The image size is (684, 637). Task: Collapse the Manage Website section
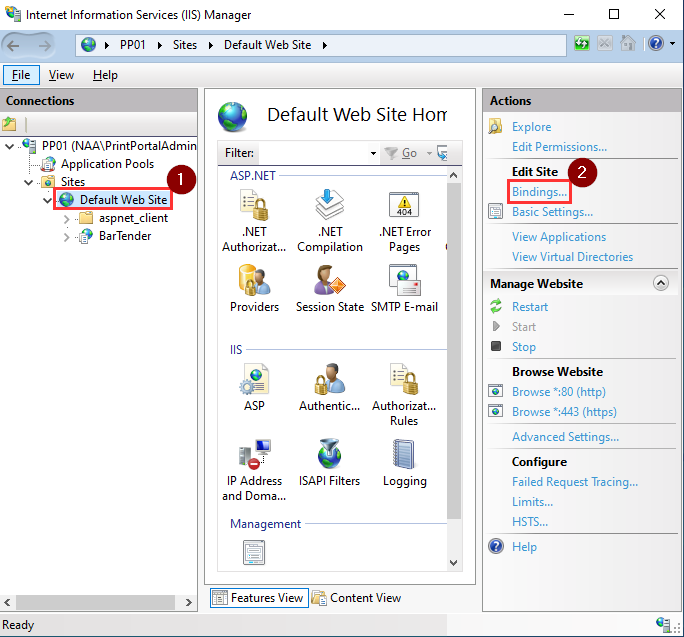[661, 283]
